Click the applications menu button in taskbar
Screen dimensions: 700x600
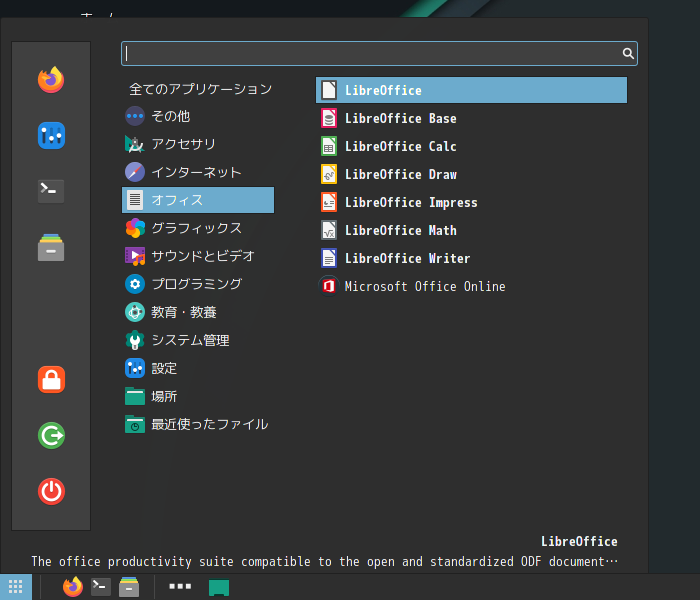pos(16,587)
